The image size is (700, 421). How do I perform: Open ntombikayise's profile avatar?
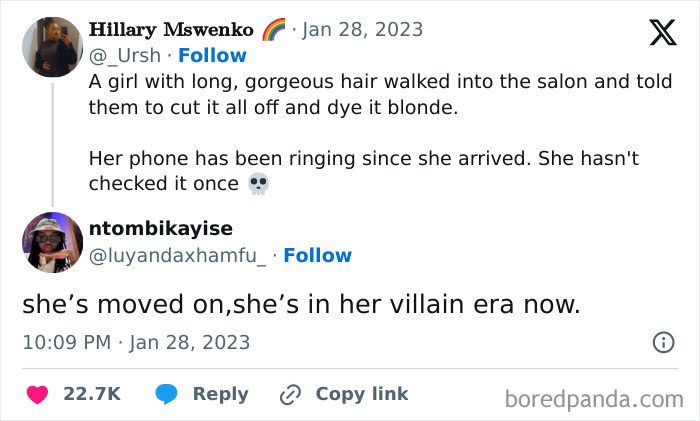[x=52, y=242]
